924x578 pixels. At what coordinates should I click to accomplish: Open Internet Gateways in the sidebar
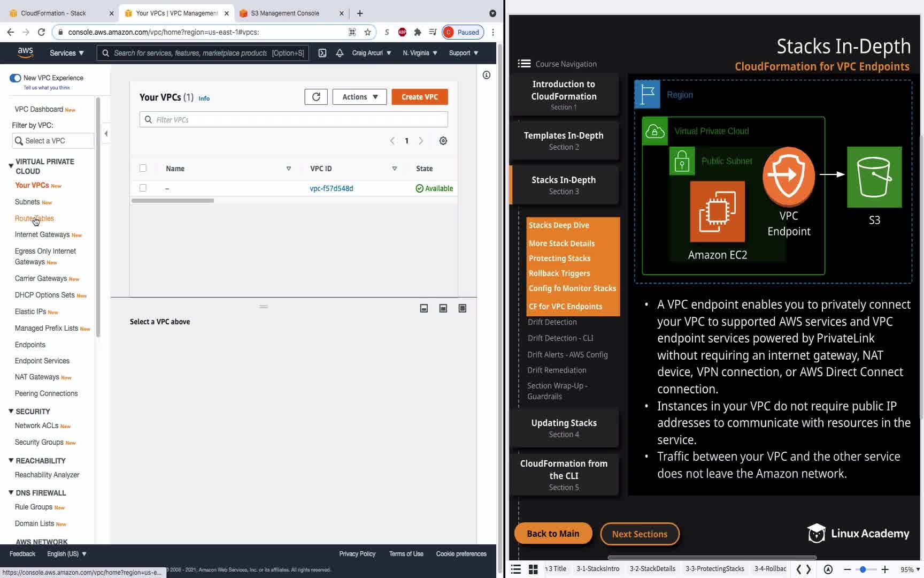[x=42, y=234]
